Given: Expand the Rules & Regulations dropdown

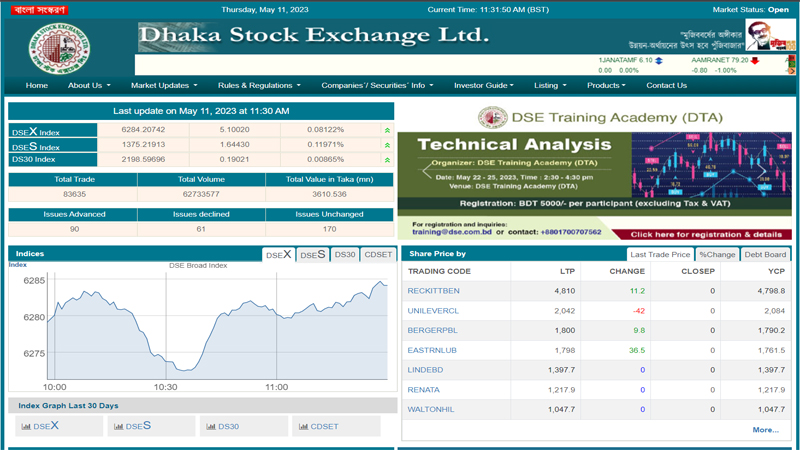Looking at the screenshot, I should (x=259, y=86).
